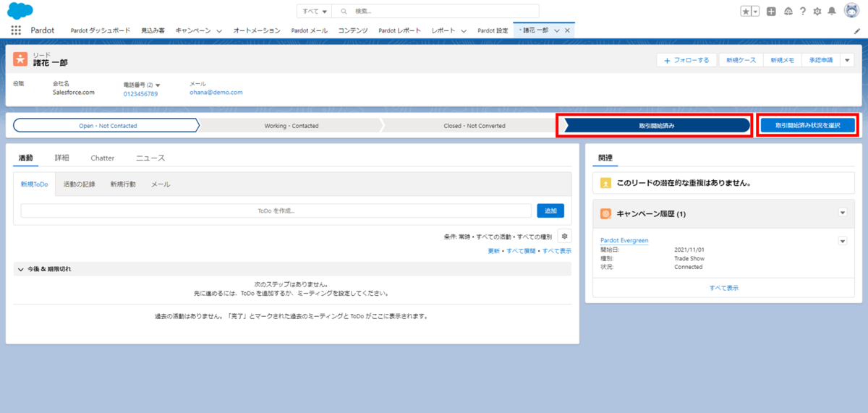The height and width of the screenshot is (413, 868).
Task: Open the activity filter gear icon
Action: click(x=564, y=236)
